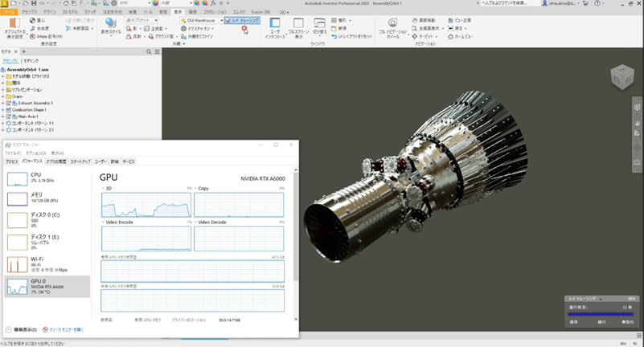
Task: Click the ray tracing progress bar
Action: (601, 314)
